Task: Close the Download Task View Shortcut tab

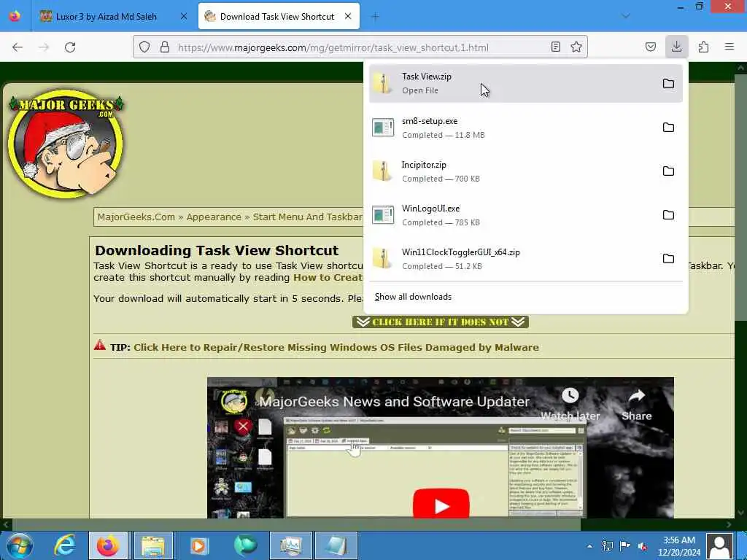Action: coord(348,17)
